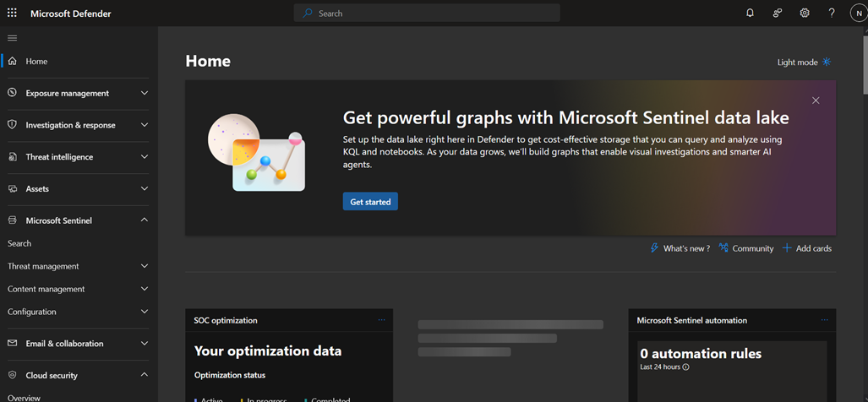The width and height of the screenshot is (868, 402).
Task: Click the Assets devices icon
Action: 12,188
